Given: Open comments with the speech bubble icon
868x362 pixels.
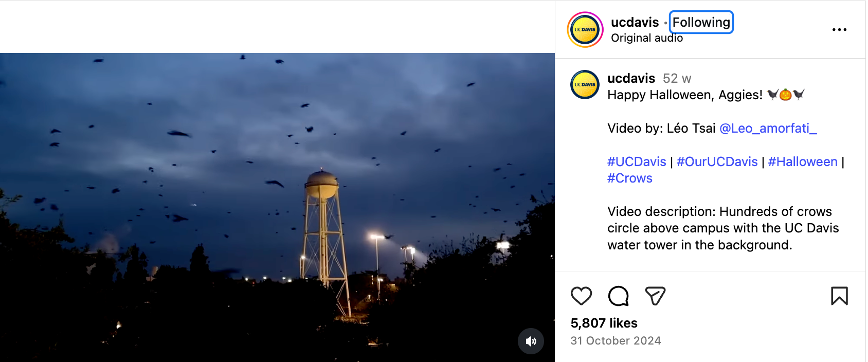Looking at the screenshot, I should 618,296.
